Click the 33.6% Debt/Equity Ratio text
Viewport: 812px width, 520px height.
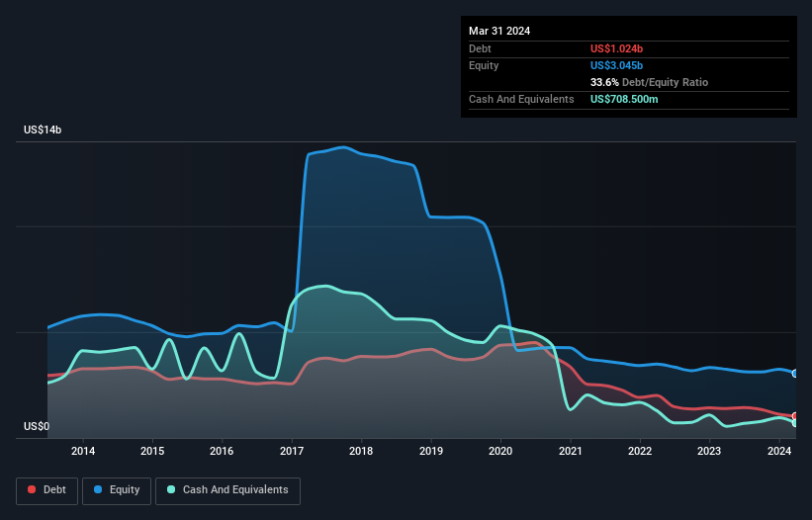coord(649,82)
